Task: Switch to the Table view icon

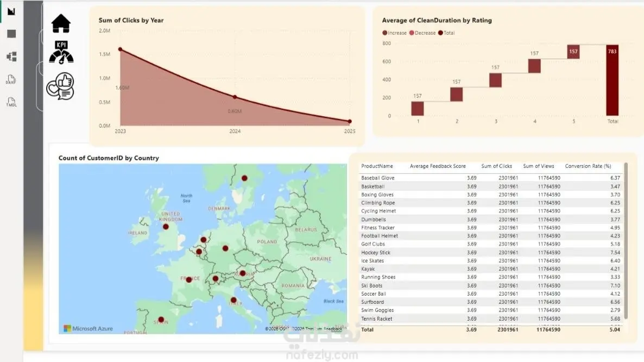Action: click(11, 34)
